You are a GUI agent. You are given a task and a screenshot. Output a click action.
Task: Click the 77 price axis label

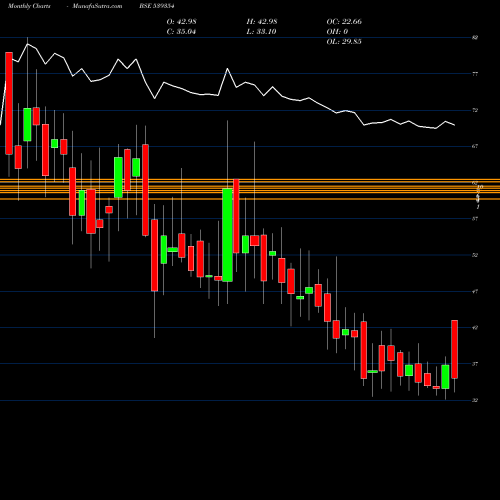475,74
